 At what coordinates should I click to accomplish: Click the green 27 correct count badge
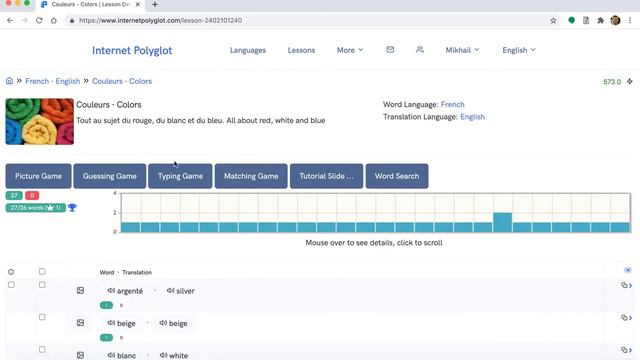click(x=14, y=196)
